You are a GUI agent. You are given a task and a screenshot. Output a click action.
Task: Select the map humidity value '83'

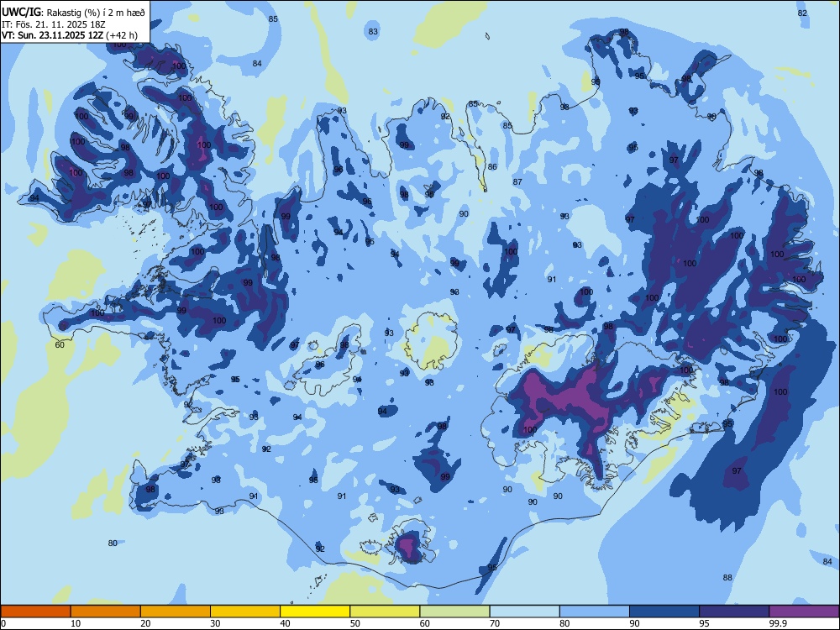[x=373, y=32]
